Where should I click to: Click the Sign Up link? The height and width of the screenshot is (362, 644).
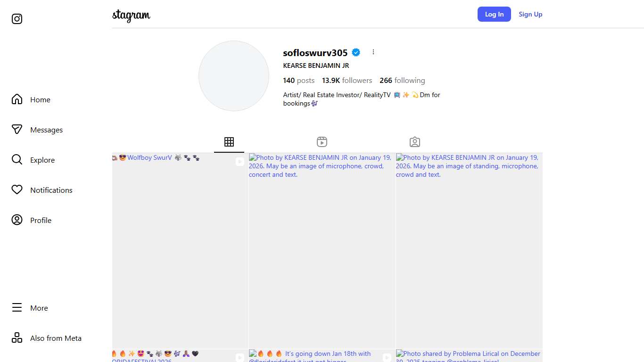point(530,14)
